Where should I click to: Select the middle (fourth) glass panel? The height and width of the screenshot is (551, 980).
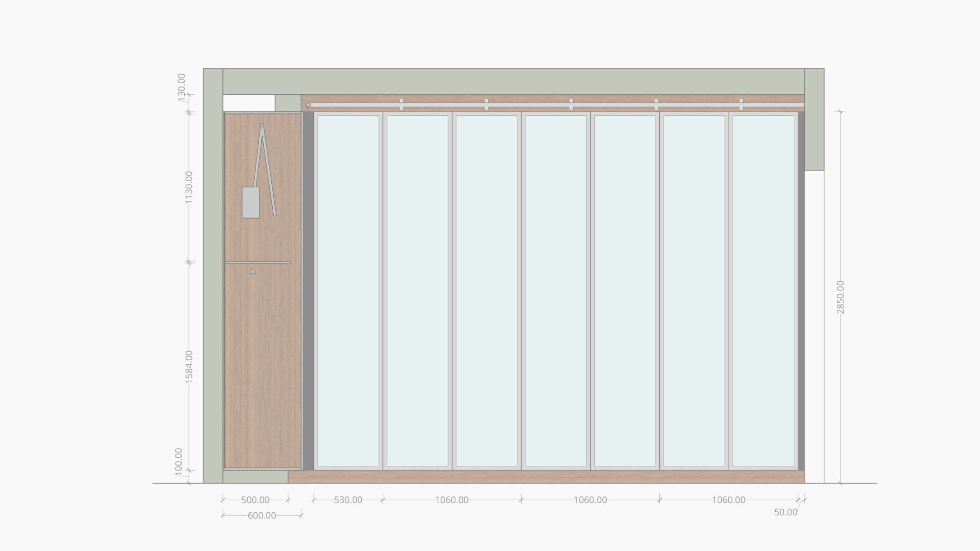[556, 291]
